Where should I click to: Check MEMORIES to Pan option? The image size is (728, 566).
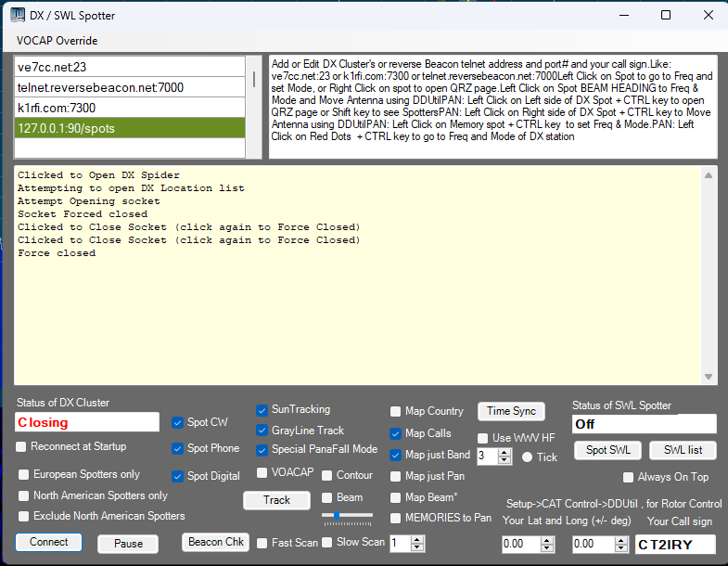click(x=395, y=518)
